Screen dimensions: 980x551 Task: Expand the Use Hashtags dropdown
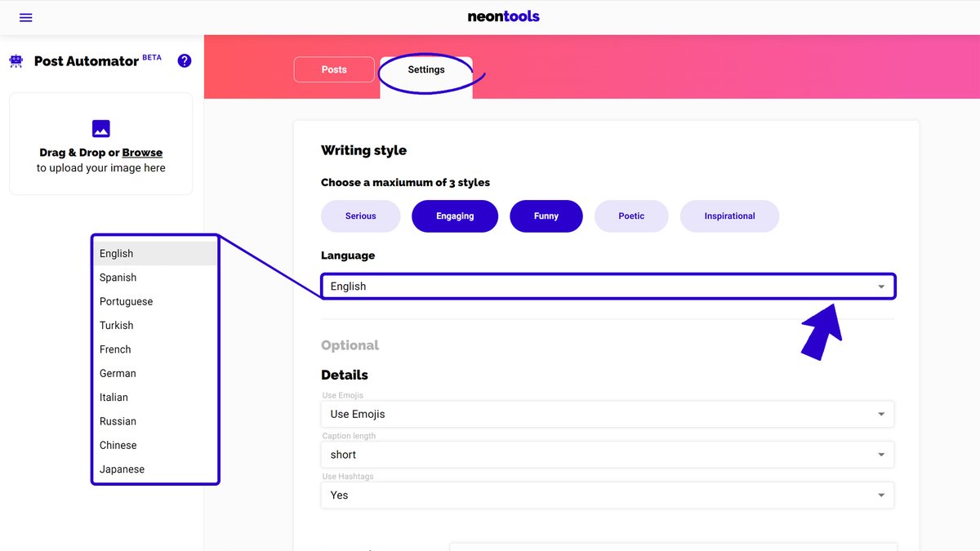pyautogui.click(x=607, y=495)
